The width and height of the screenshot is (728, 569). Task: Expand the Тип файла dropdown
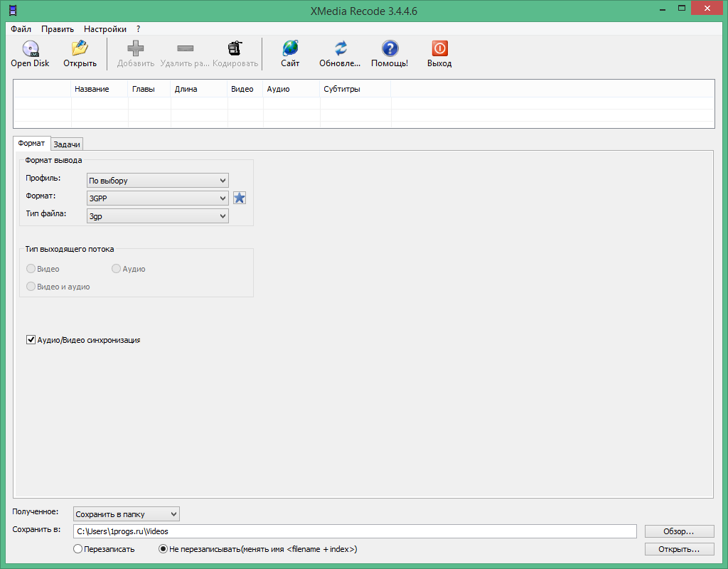(x=158, y=216)
